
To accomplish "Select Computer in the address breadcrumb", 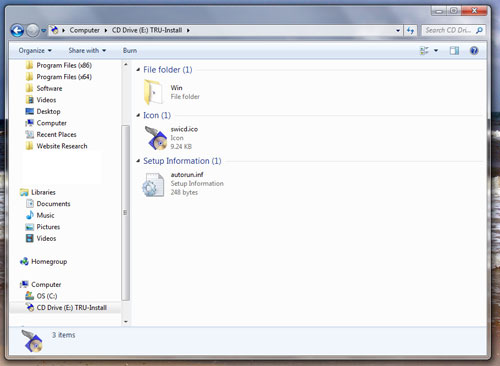I will [x=85, y=30].
